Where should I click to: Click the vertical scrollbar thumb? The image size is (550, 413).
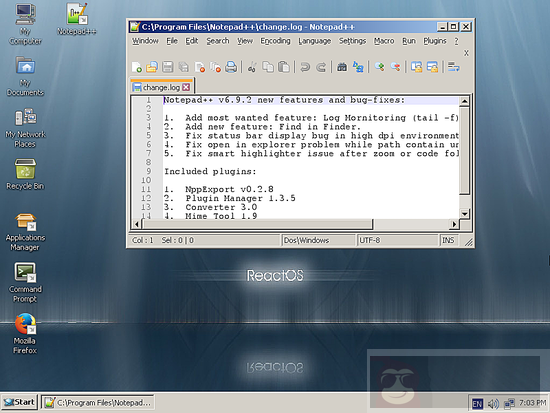point(464,151)
